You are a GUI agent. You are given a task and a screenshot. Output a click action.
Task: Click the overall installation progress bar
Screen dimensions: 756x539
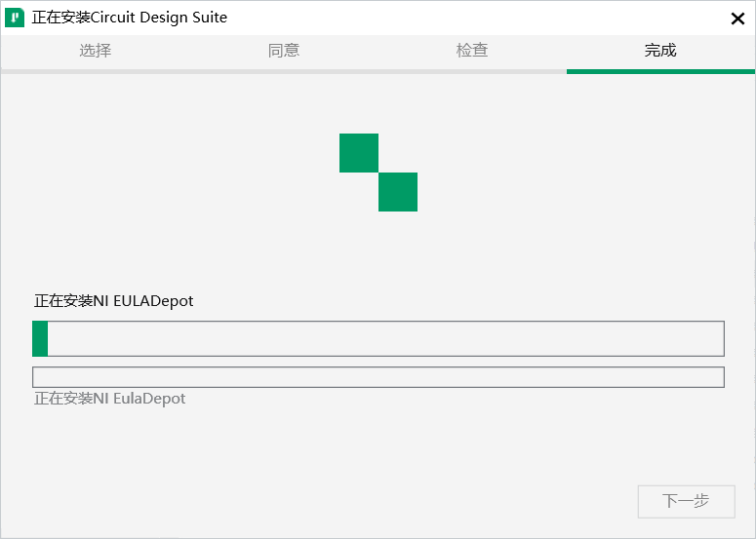click(x=378, y=338)
